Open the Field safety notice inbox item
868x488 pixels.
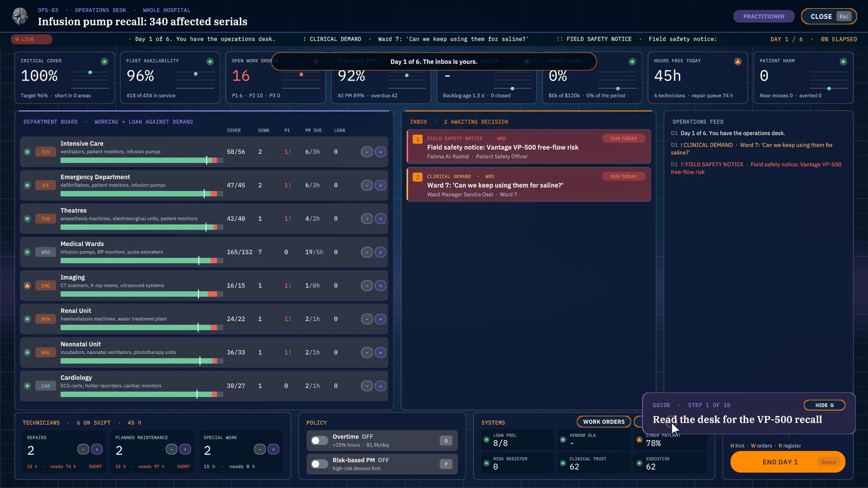coord(528,147)
